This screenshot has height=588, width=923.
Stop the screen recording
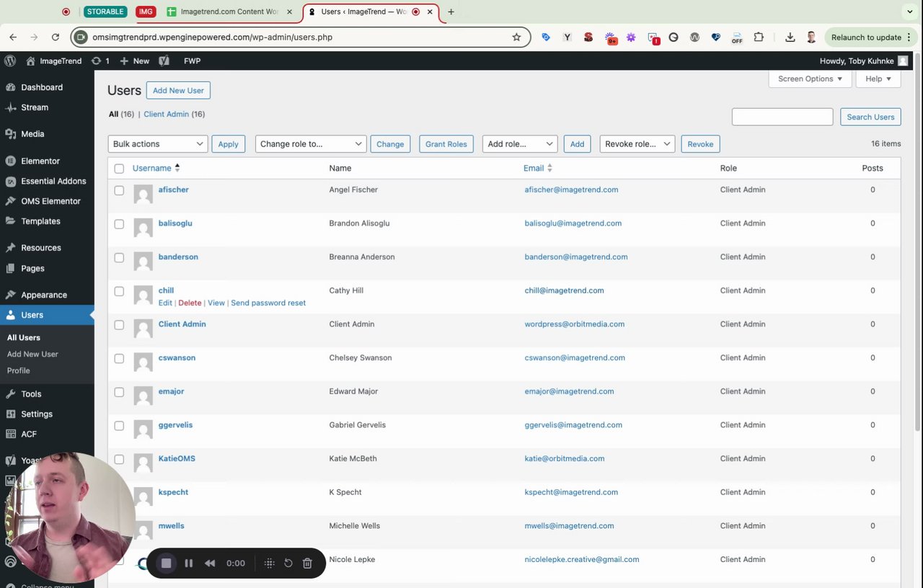point(166,563)
